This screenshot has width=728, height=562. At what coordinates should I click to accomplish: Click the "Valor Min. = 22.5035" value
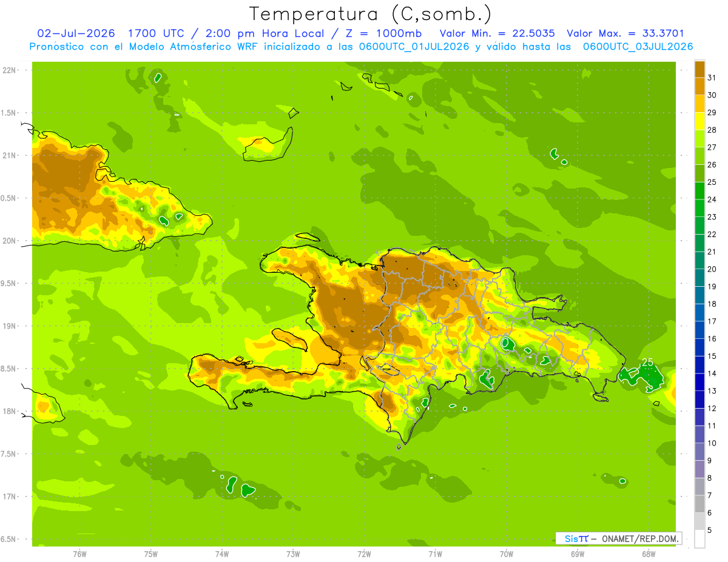pos(497,33)
